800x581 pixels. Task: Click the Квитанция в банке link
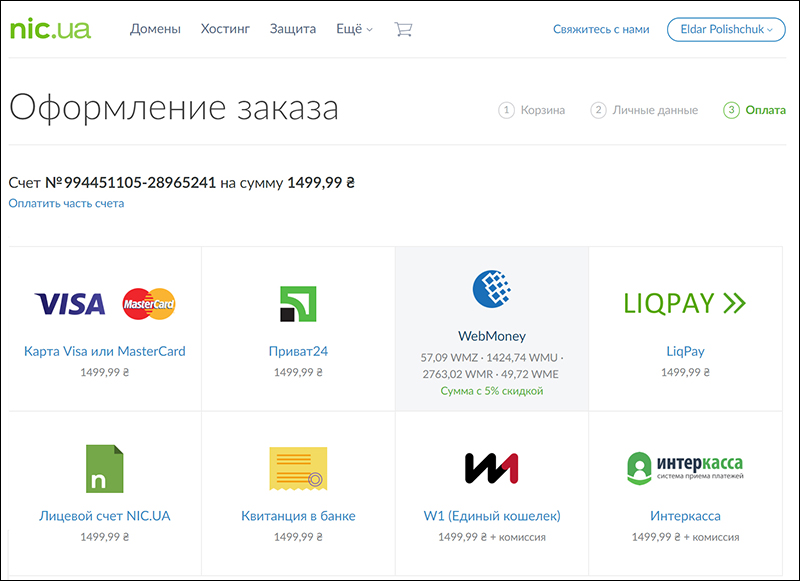click(x=298, y=516)
